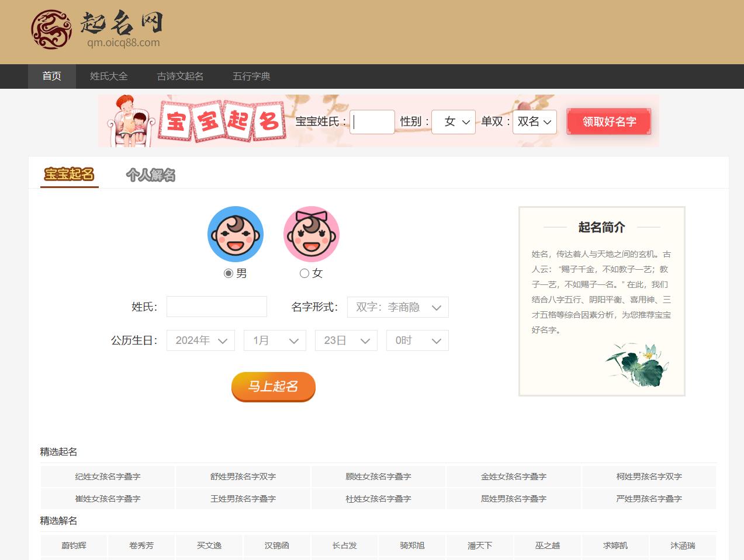Click the 领取好名字 button

pos(608,121)
